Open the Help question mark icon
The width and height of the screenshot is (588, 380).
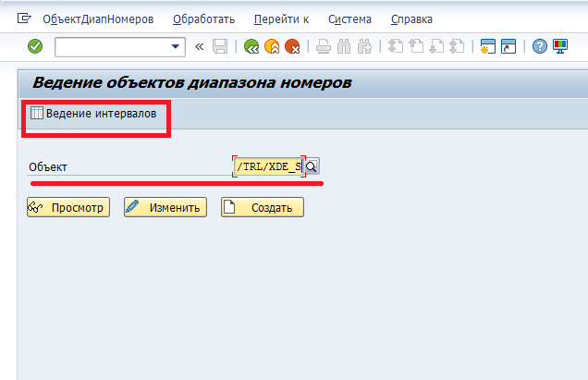(x=540, y=46)
